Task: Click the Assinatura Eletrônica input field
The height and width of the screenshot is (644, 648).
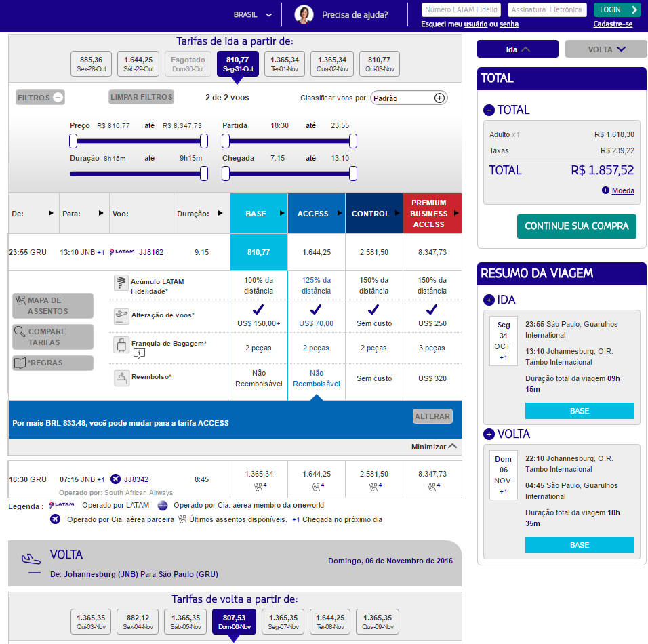Action: 547,9
